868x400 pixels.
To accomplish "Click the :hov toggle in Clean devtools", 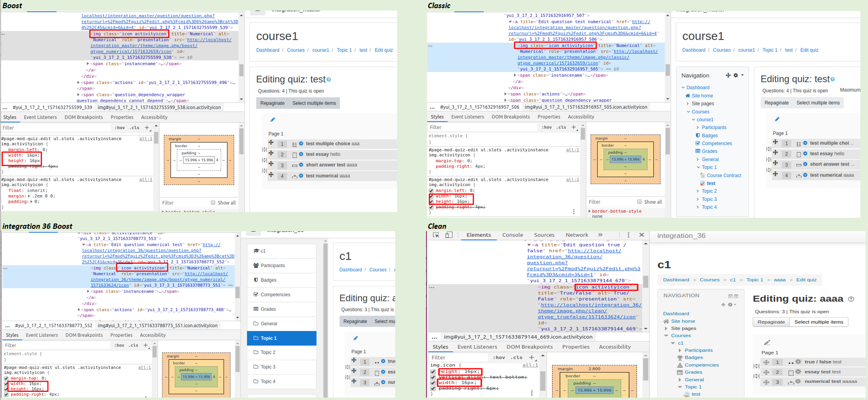I will point(499,357).
